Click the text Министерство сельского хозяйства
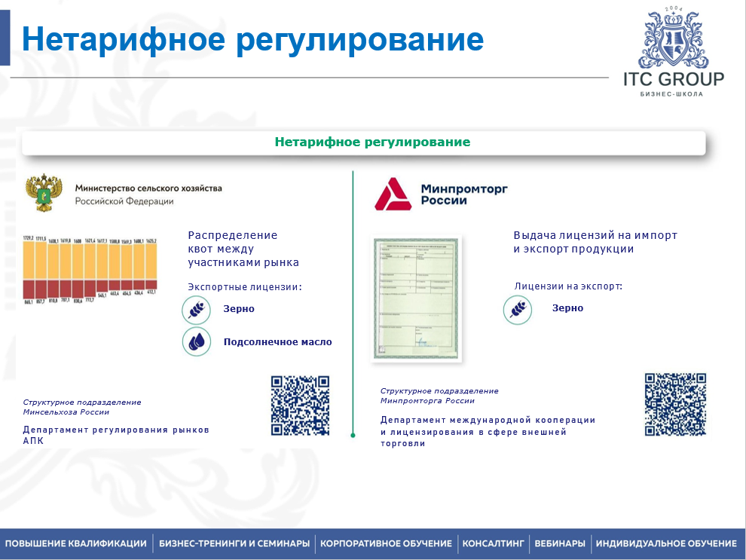The width and height of the screenshot is (746, 560). 148,188
